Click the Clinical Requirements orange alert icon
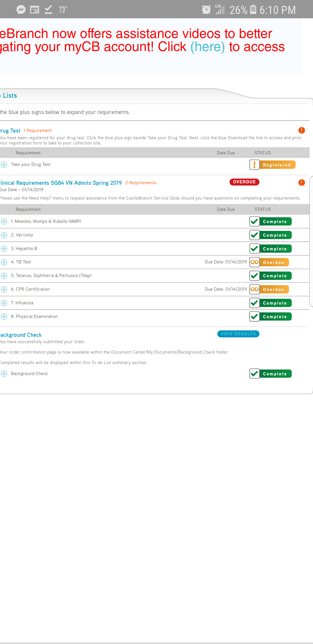The width and height of the screenshot is (313, 644). 302,182
